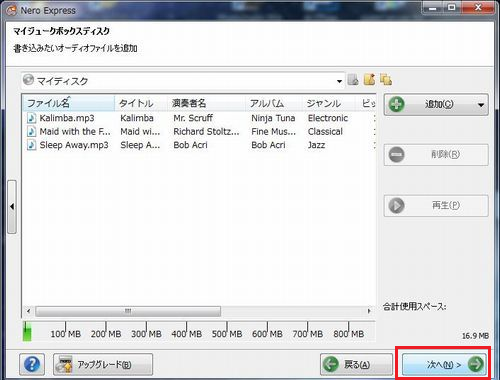Sort by the タイトル column header

141,103
